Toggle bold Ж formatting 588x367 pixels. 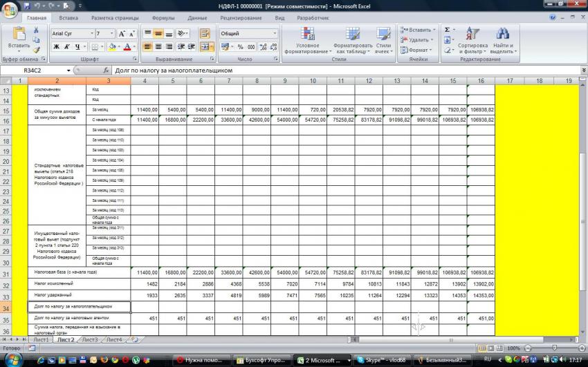click(57, 47)
